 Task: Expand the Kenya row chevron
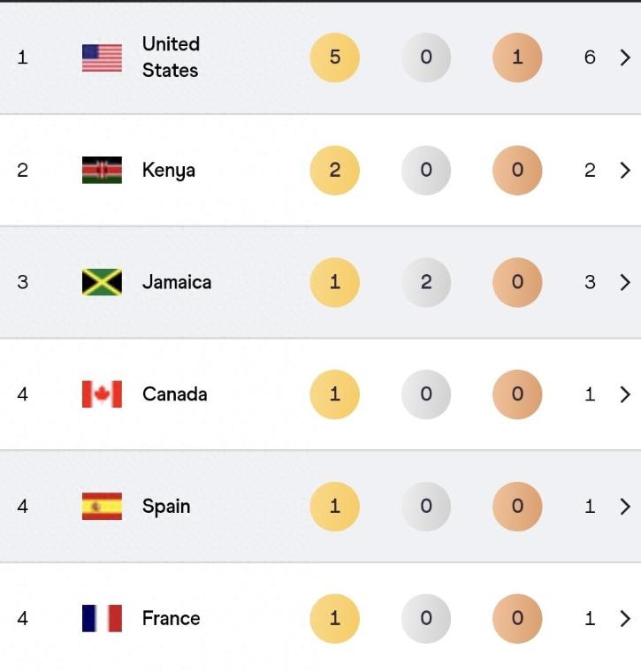point(625,170)
